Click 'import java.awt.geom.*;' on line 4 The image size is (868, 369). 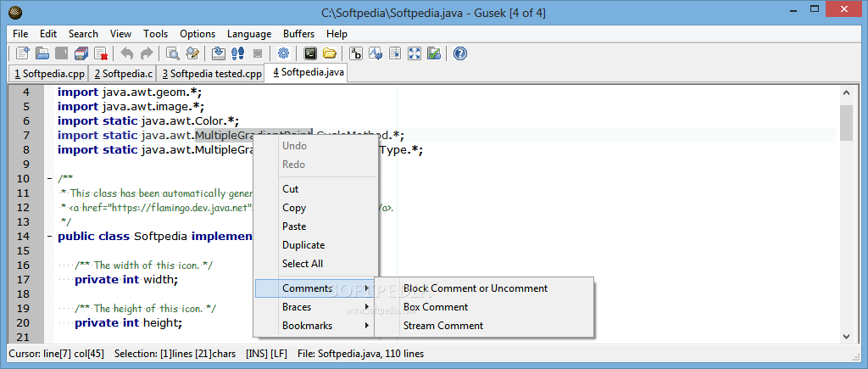[x=131, y=92]
